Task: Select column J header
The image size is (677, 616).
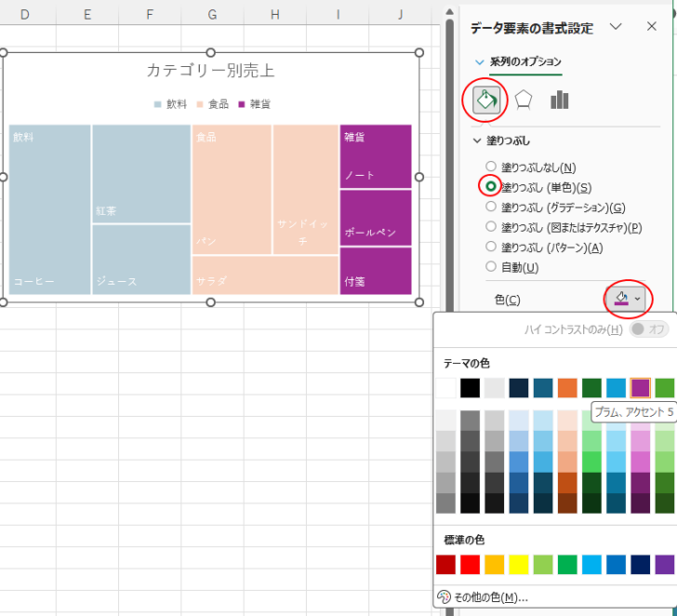Action: click(400, 14)
